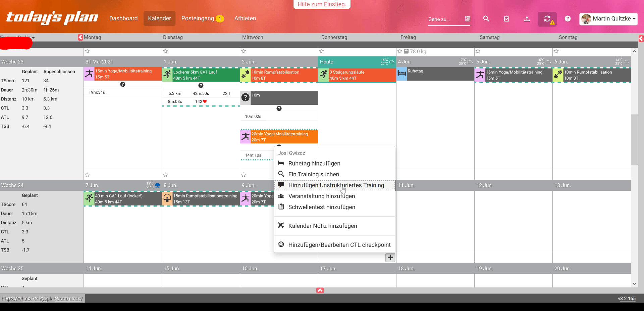Viewport: 644px width, 311px height.
Task: Click the bed icon of Freitag Ruhetag
Action: (401, 74)
